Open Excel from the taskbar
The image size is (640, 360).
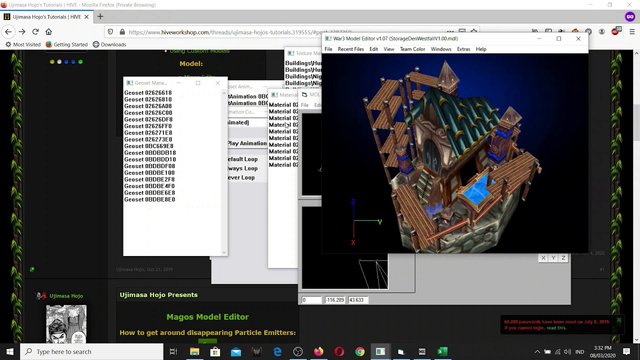coord(442,351)
